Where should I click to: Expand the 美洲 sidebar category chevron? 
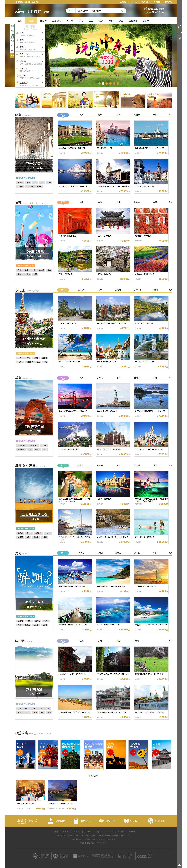coord(42,47)
